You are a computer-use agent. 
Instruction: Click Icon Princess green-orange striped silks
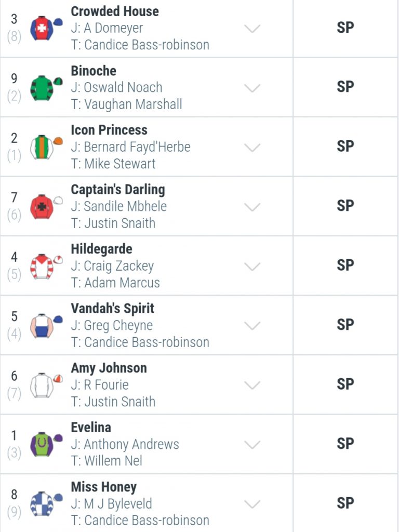point(46,147)
